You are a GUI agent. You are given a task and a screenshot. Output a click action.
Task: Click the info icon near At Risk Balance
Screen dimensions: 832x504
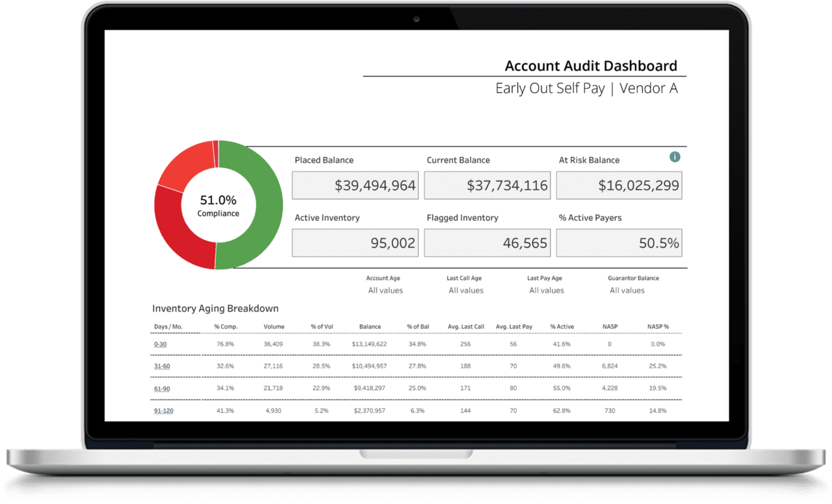point(675,157)
